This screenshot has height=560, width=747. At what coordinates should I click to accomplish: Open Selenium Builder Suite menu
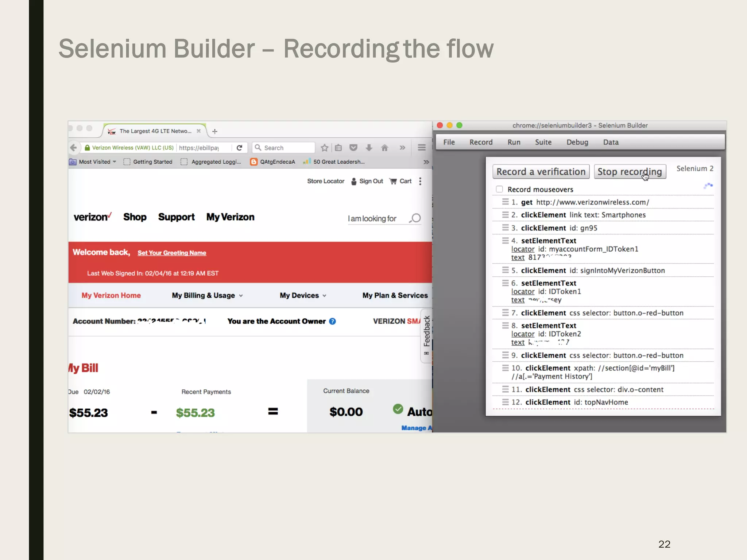point(543,142)
